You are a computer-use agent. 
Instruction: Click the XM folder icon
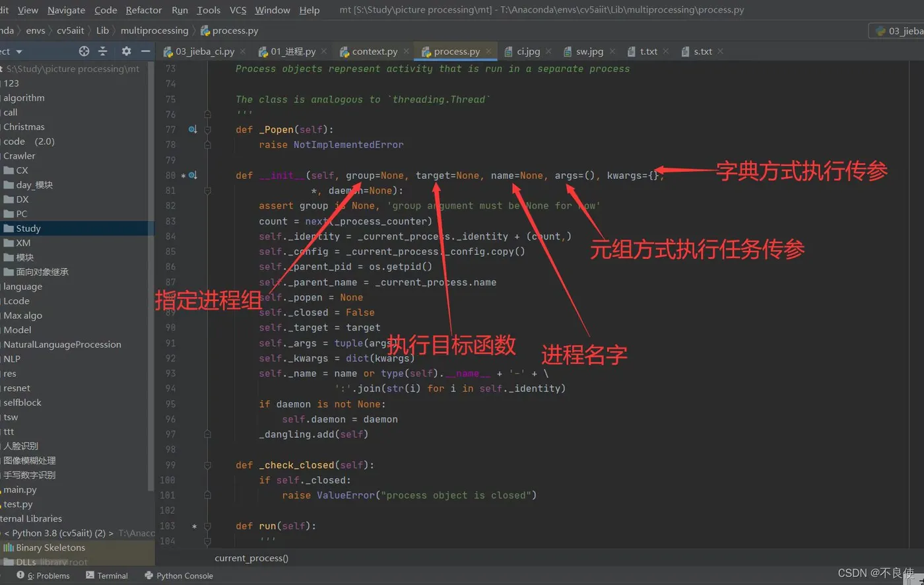pyautogui.click(x=9, y=243)
